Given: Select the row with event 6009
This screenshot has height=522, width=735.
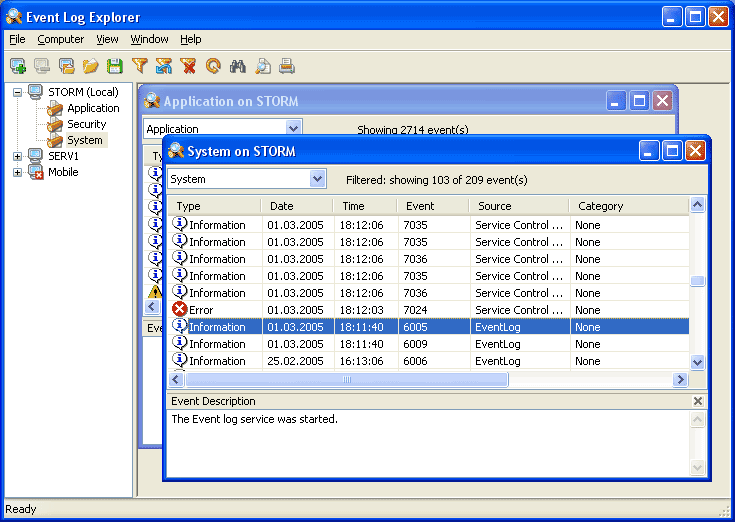Looking at the screenshot, I should (x=428, y=344).
